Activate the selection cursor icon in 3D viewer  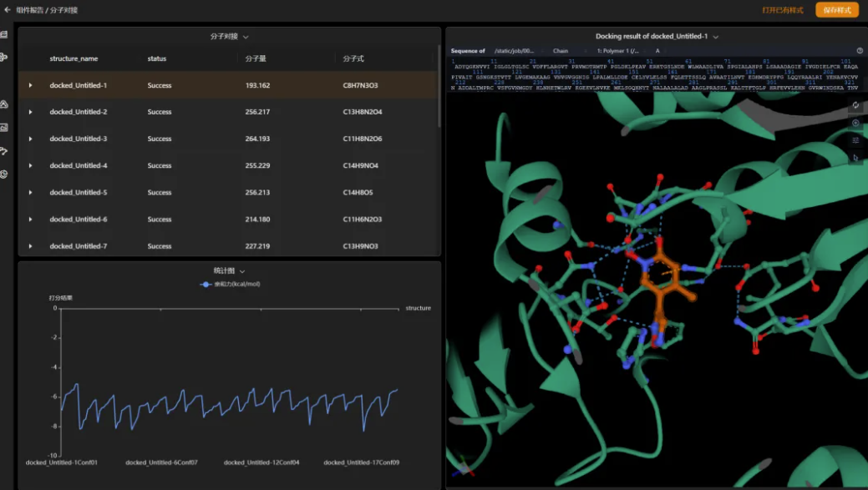[x=855, y=158]
